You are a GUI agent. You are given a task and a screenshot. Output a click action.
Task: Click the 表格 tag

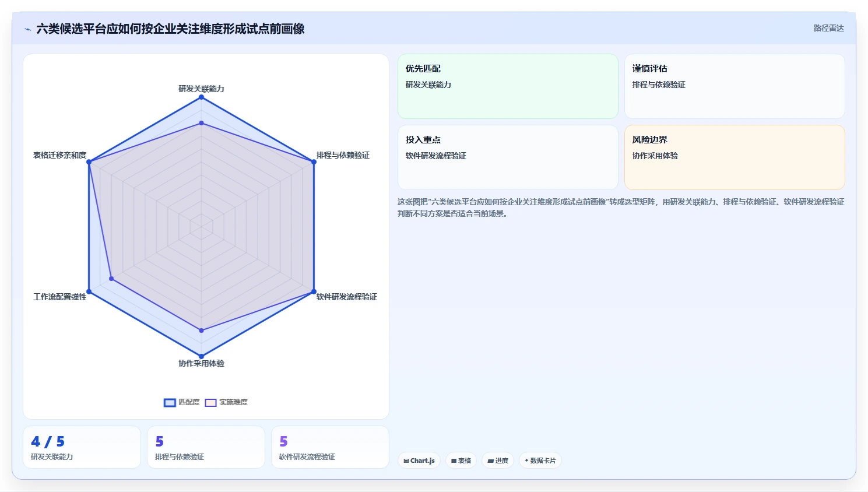pyautogui.click(x=461, y=461)
